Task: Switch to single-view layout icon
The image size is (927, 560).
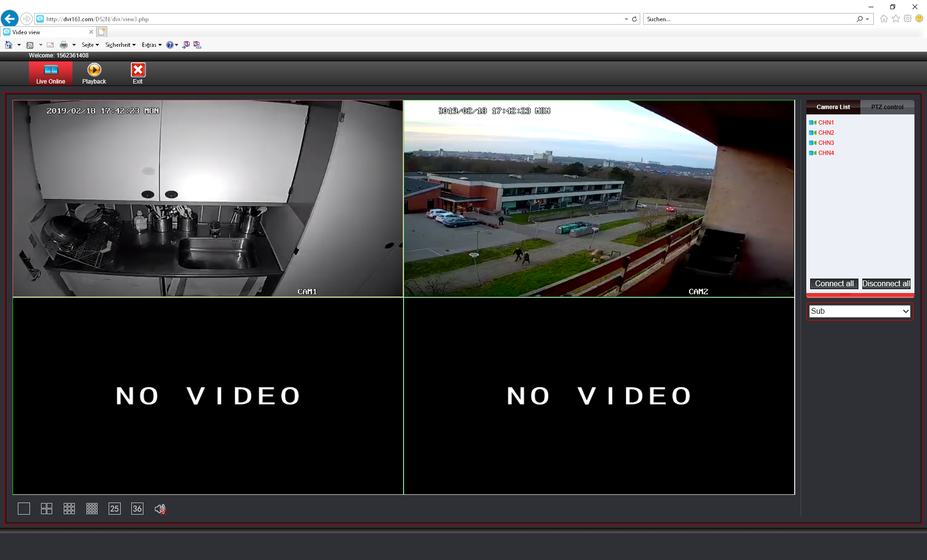Action: [x=24, y=509]
